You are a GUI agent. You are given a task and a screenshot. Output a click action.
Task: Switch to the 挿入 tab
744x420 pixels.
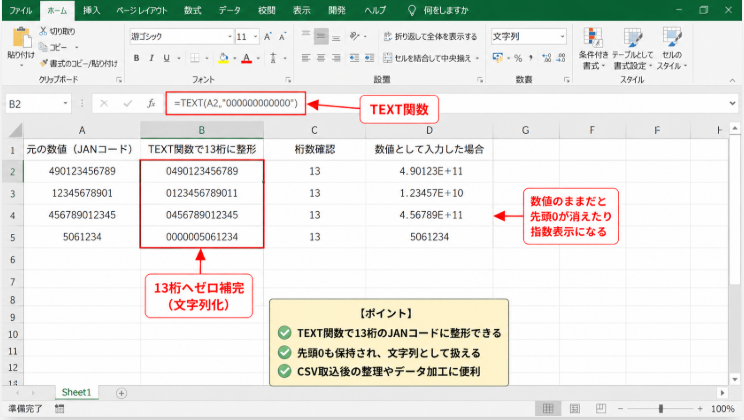click(91, 10)
